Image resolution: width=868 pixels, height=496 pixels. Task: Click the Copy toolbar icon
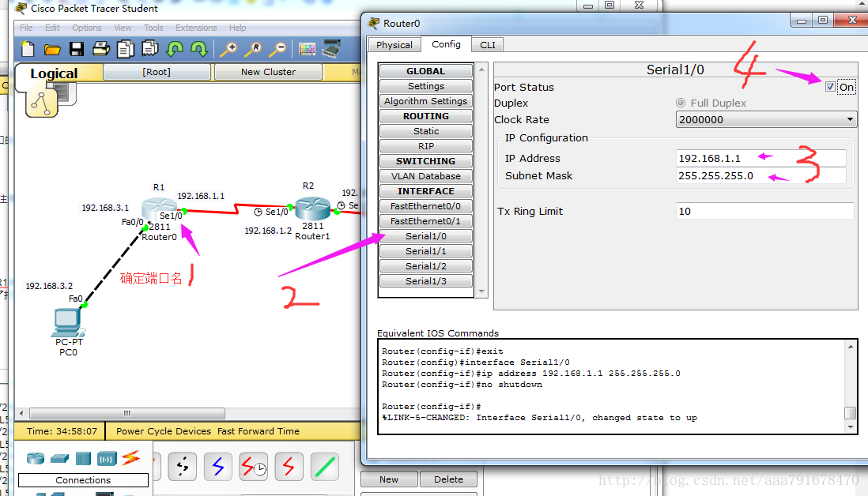tap(126, 49)
